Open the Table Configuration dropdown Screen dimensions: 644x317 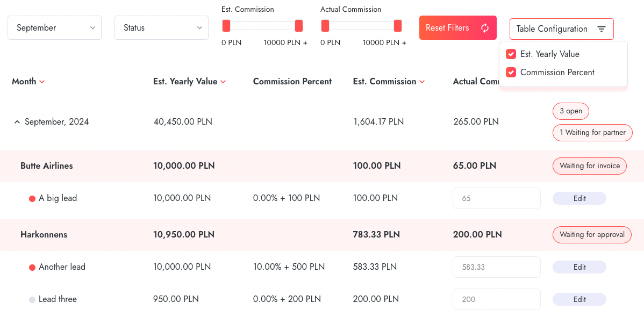(x=561, y=28)
